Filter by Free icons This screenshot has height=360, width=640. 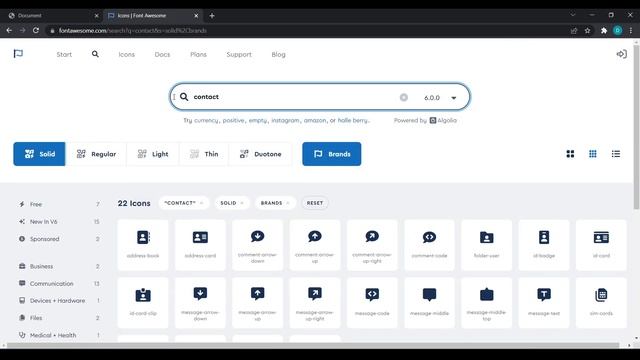pyautogui.click(x=59, y=204)
